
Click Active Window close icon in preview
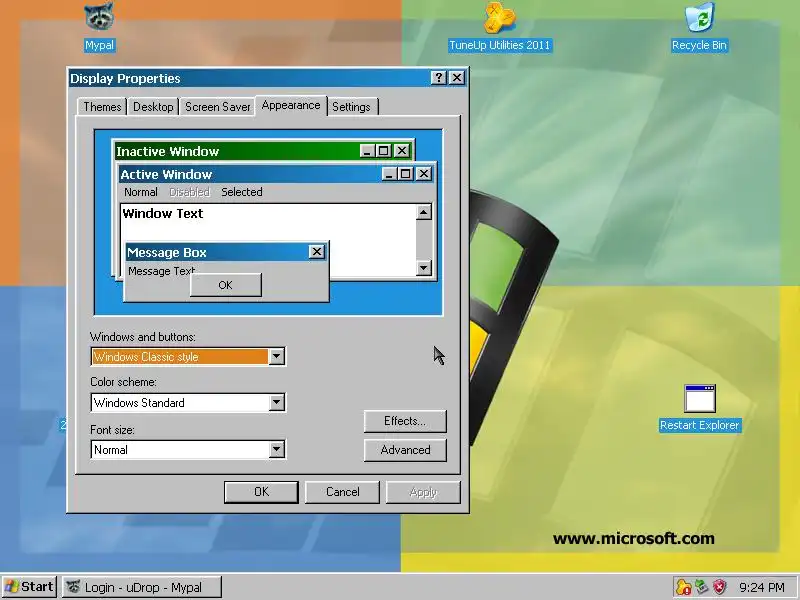pos(424,174)
